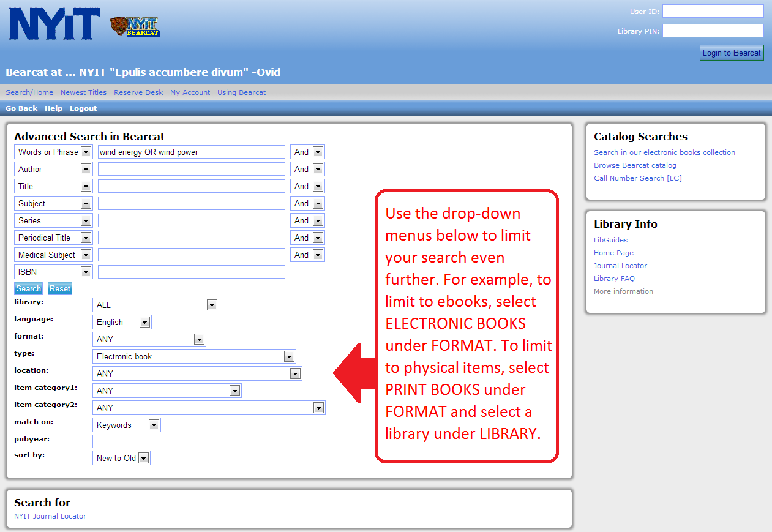Open the library dropdown set to ALL
This screenshot has height=532, width=772.
tap(156, 305)
